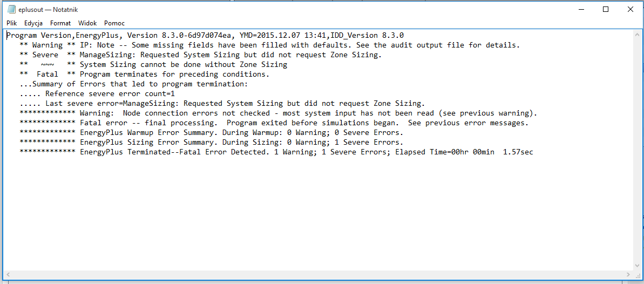This screenshot has height=284, width=644.
Task: Click the 'eplusout — Notatnik' window title
Action: 48,10
